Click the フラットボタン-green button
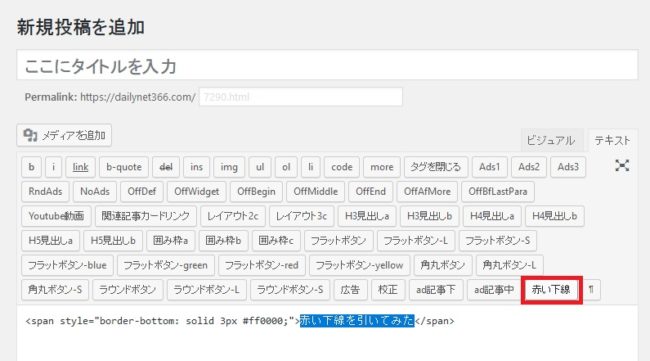This screenshot has height=361, width=650. point(165,265)
